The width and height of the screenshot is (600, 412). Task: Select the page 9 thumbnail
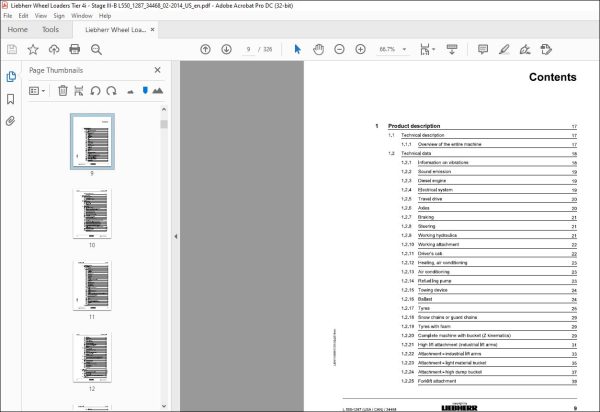pos(92,142)
